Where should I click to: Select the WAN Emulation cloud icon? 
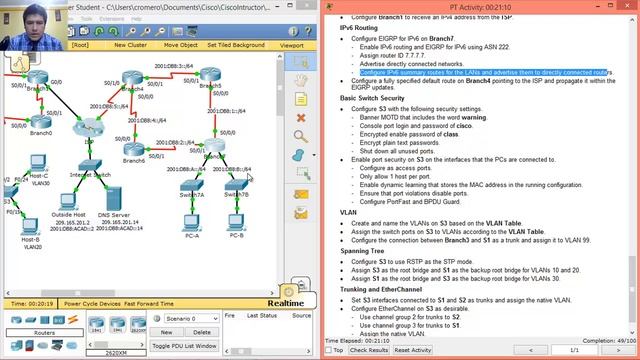coord(43,346)
